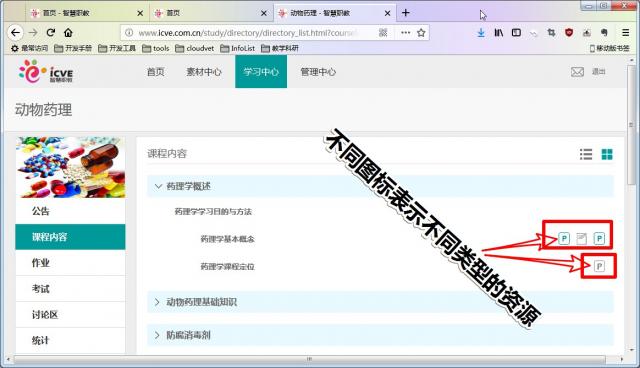Viewport: 640px width, 368px height.
Task: Click the screenshot crop icon in toolbar
Action: pos(551,33)
